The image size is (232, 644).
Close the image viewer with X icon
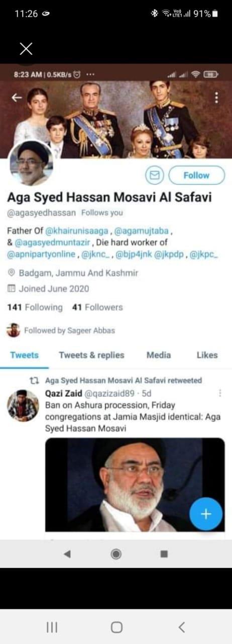click(x=26, y=49)
